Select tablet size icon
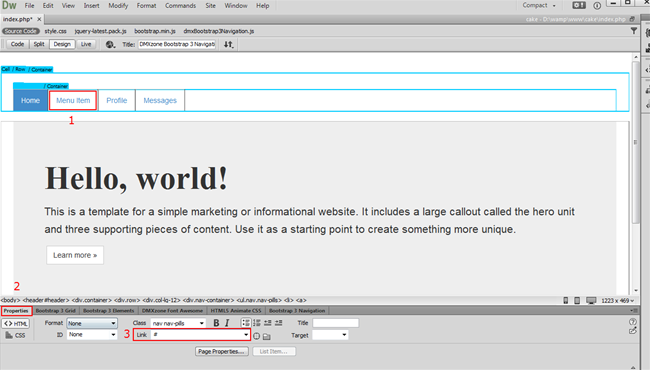Viewport: 650px width, 370px height. click(577, 300)
